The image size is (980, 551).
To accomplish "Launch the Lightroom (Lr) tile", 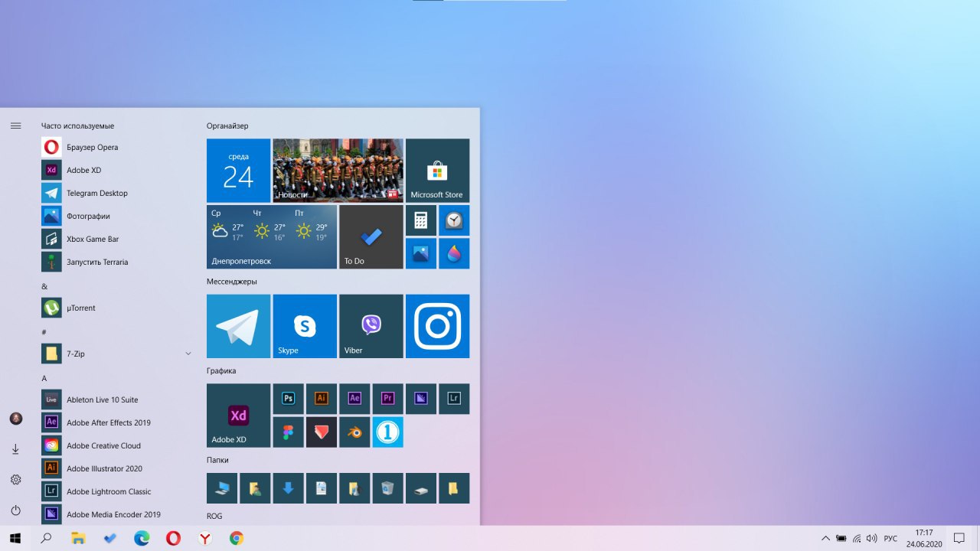I will (454, 399).
